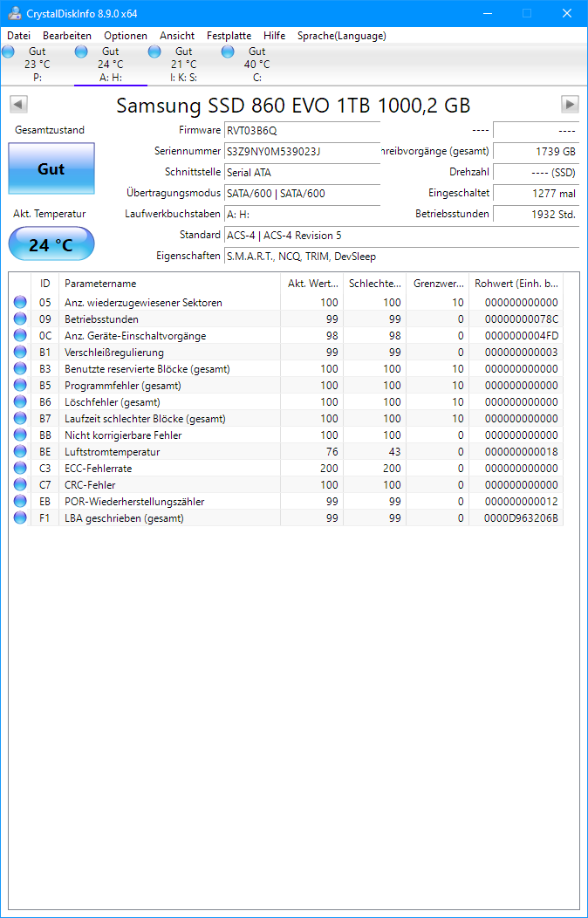The image size is (588, 918).
Task: Switch to disk I: K: S: tab
Action: coord(184,65)
